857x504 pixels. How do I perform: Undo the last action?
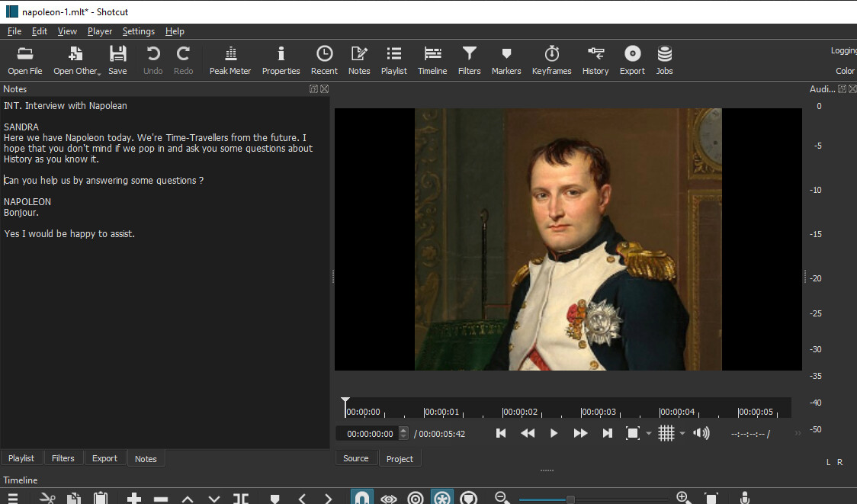[153, 61]
